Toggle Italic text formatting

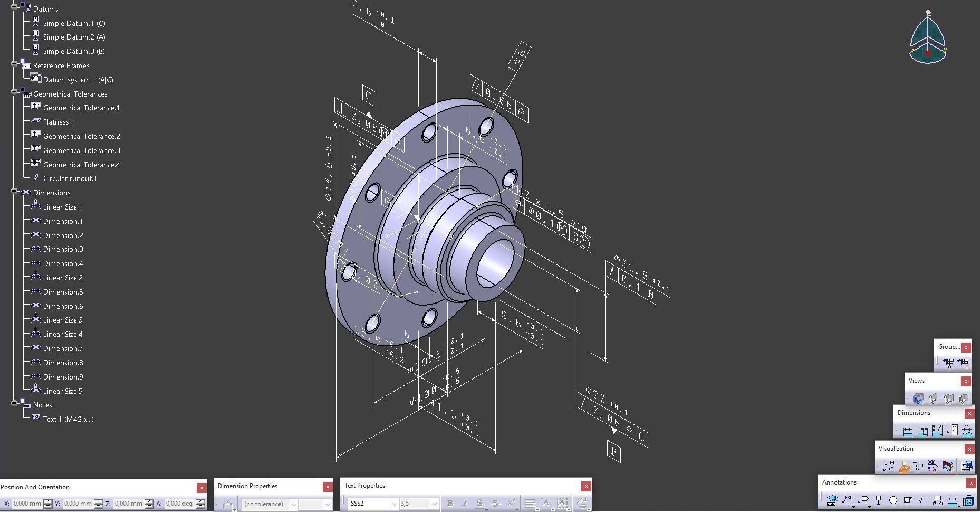[x=465, y=504]
